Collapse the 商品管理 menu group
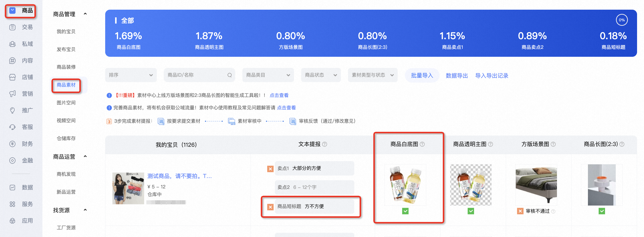The width and height of the screenshot is (644, 237). [x=85, y=14]
